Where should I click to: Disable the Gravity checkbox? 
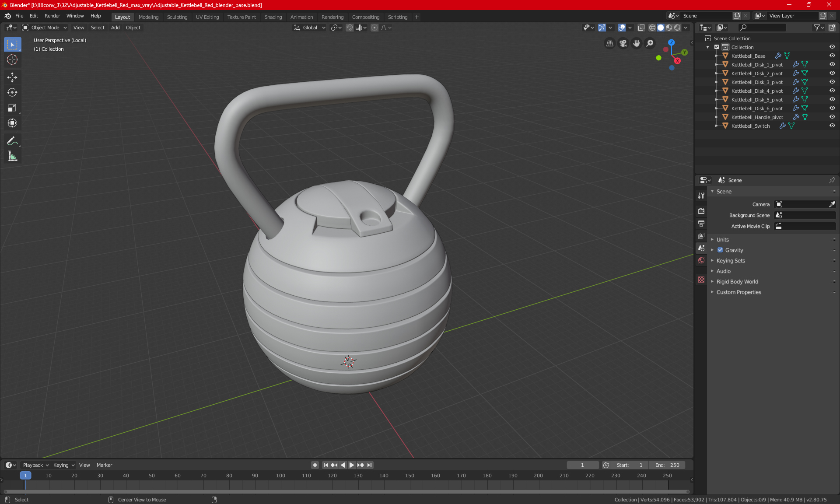(x=720, y=250)
